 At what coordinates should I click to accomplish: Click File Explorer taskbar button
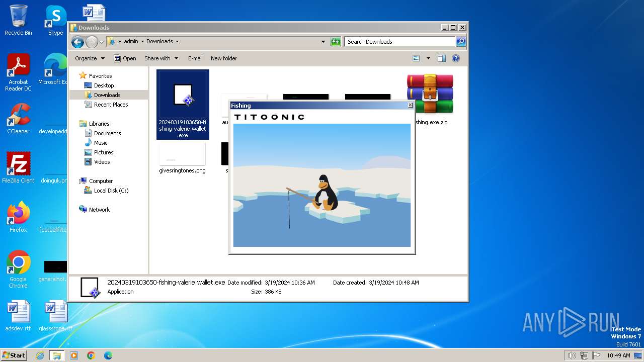point(56,355)
